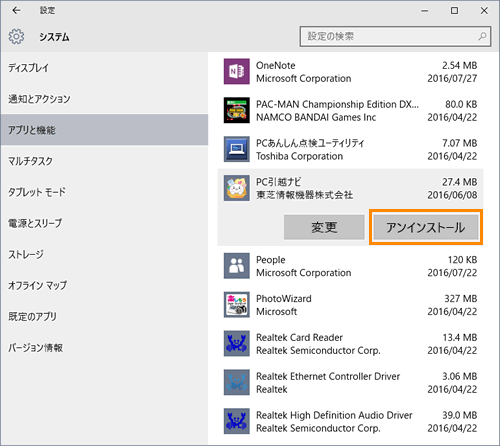Click the アンインストール button
The image size is (500, 446).
(x=426, y=227)
